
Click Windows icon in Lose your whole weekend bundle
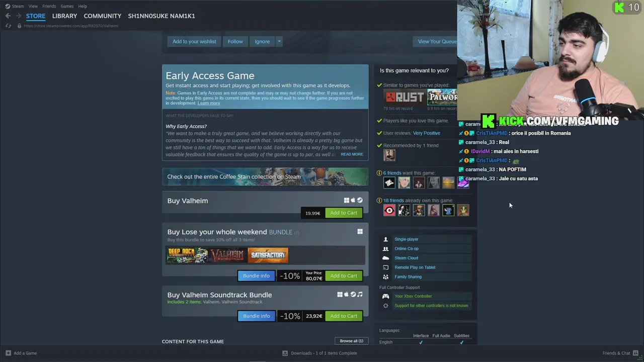(360, 231)
